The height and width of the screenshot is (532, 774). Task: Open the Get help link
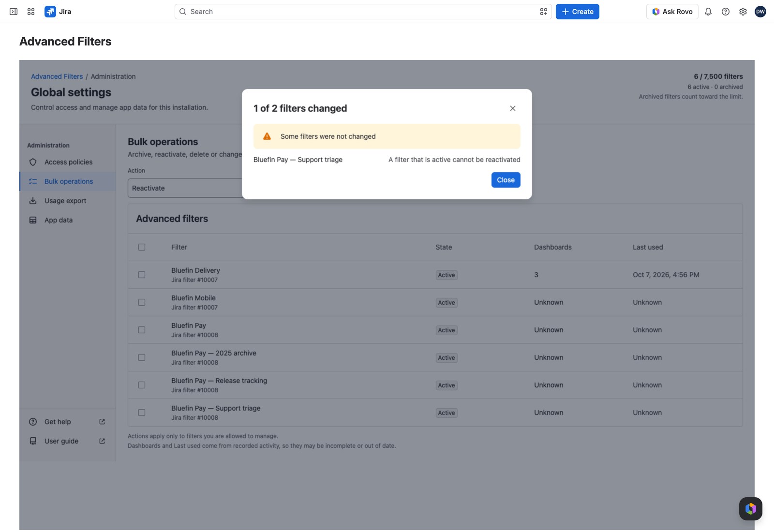tap(68, 422)
